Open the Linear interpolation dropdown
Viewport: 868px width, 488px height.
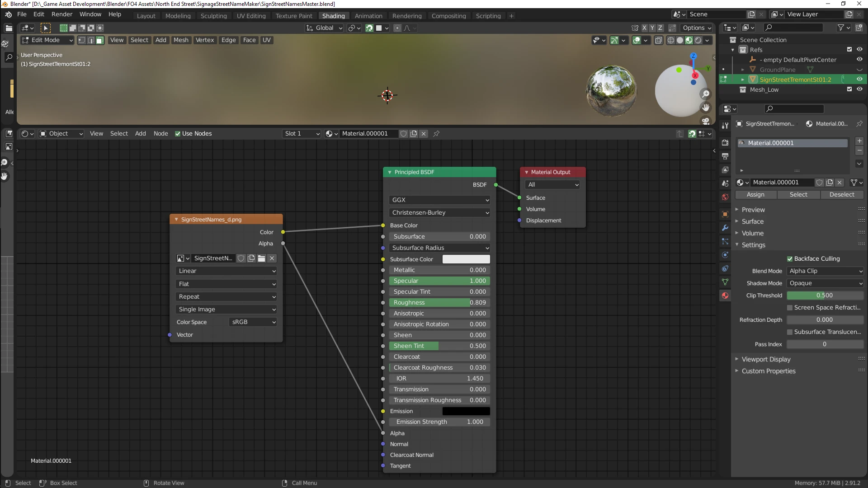point(226,271)
